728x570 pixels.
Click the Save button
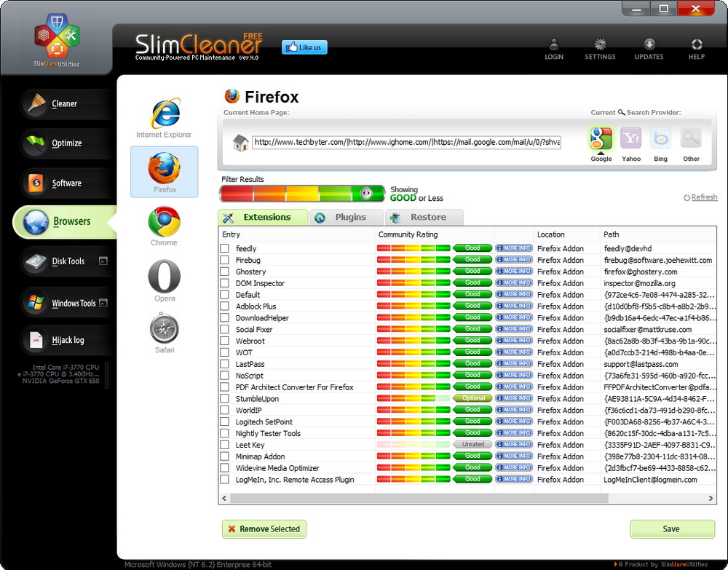tap(672, 529)
